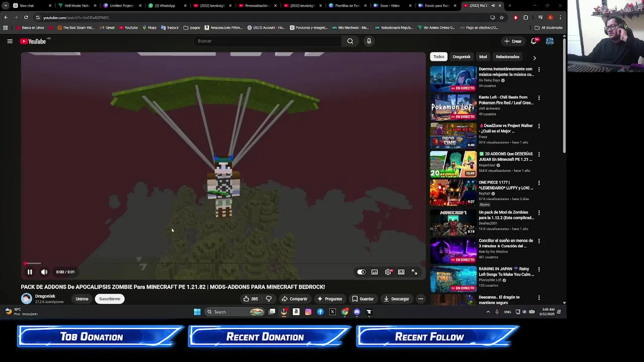Open the account avatar menu
The width and height of the screenshot is (644, 362).
pyautogui.click(x=549, y=41)
